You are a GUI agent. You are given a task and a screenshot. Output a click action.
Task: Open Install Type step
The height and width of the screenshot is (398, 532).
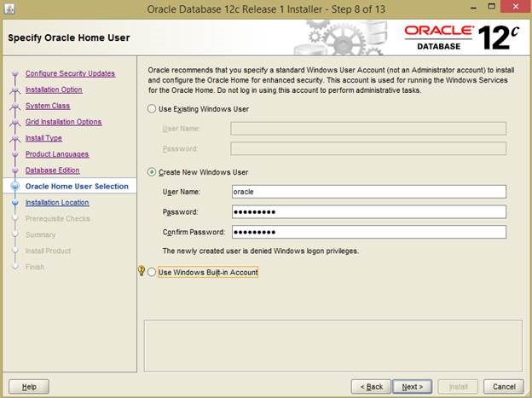(x=43, y=138)
